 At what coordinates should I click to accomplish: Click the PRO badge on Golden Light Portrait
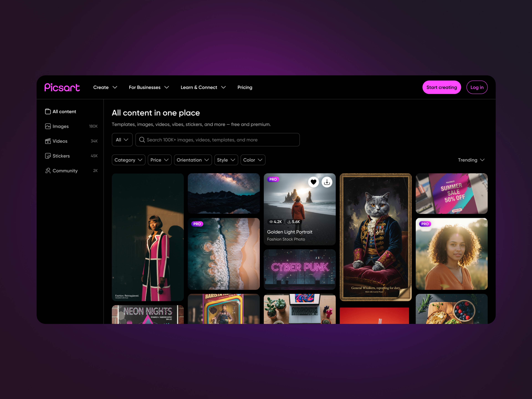[x=273, y=179]
